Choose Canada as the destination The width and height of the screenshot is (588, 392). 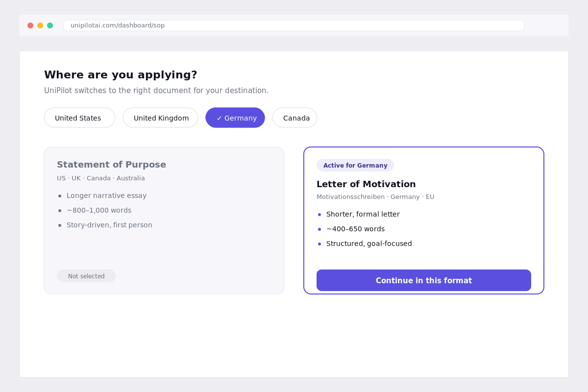pos(295,118)
